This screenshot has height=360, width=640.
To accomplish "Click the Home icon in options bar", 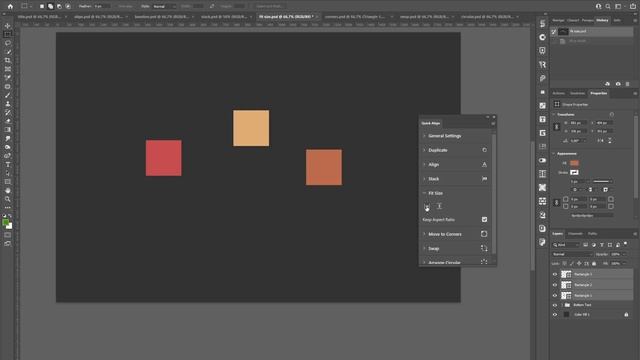I will pyautogui.click(x=10, y=6).
